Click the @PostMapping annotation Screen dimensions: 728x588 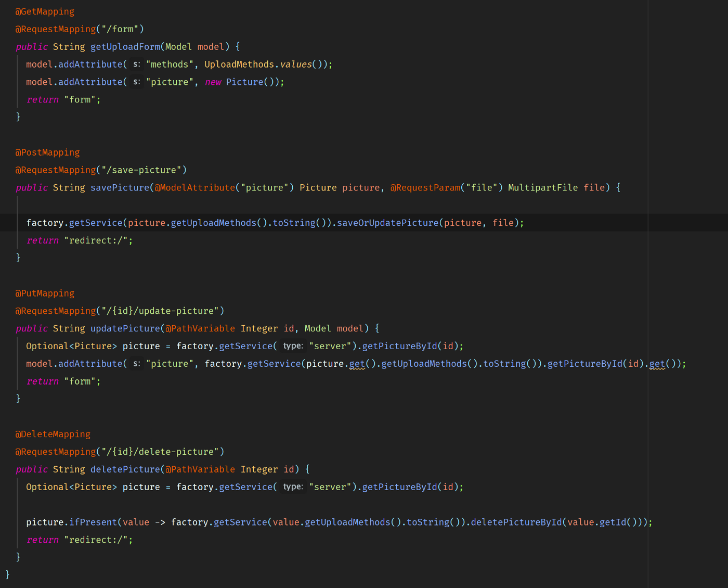47,152
